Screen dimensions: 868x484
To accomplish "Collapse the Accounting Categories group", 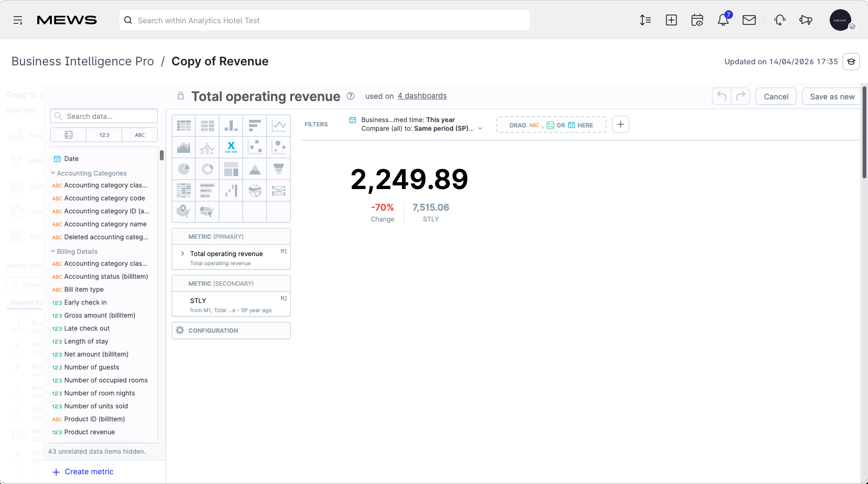I will pos(53,173).
